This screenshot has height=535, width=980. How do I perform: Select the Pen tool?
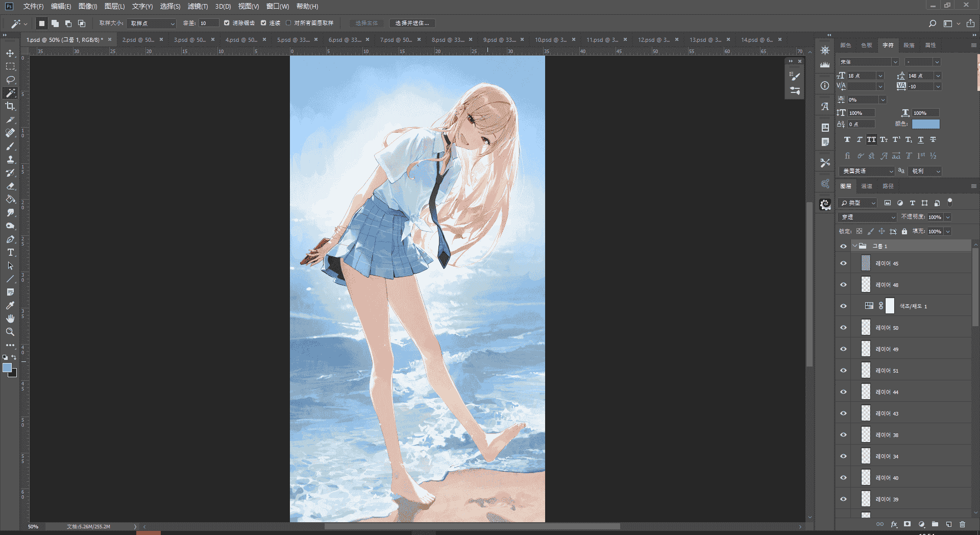point(10,239)
